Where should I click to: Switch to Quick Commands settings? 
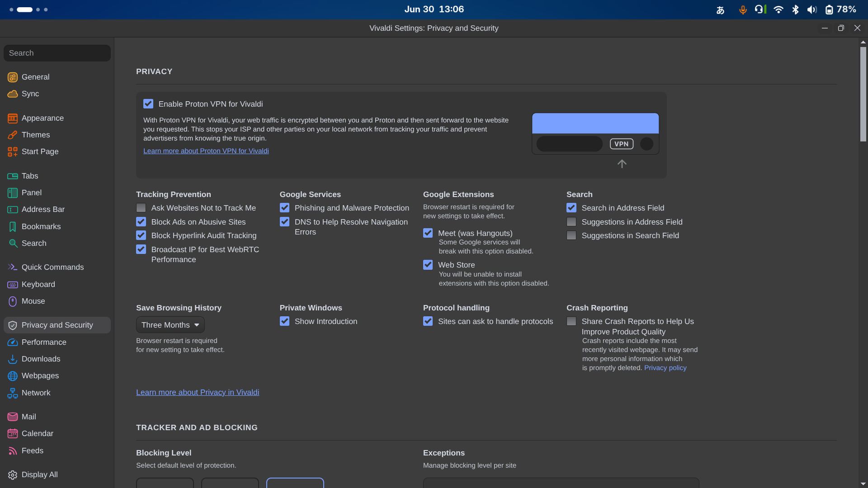[57, 267]
